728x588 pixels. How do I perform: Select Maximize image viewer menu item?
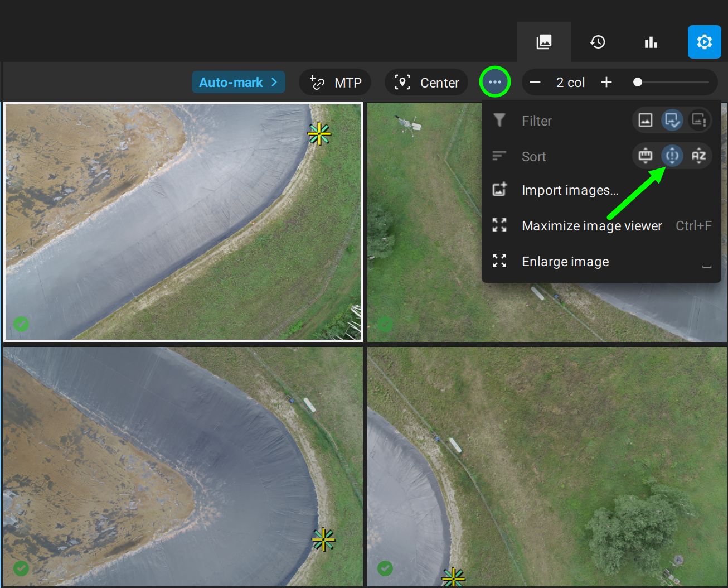(591, 226)
